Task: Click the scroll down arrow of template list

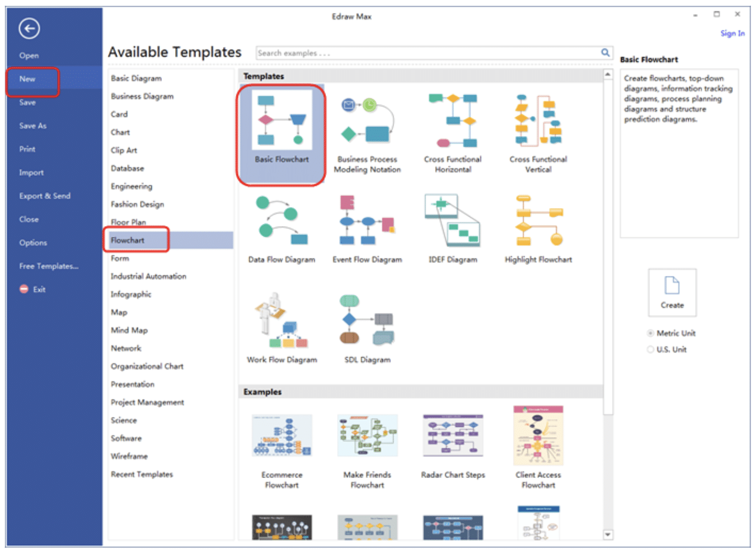Action: [x=608, y=535]
